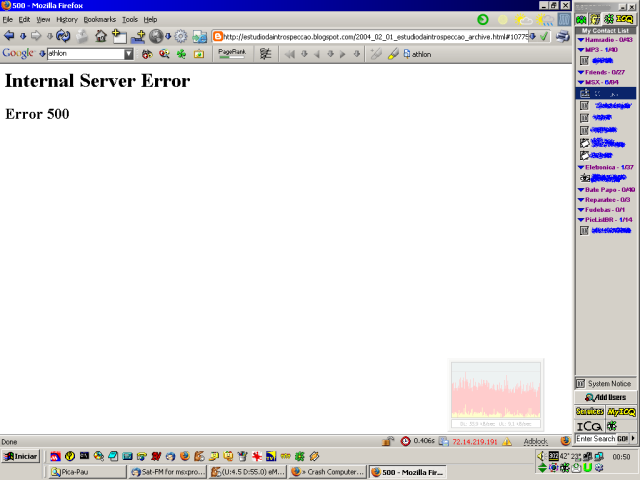Screen dimensions: 640x480
Task: Toggle the highlighter pen icon on Google toolbar
Action: coord(393,54)
